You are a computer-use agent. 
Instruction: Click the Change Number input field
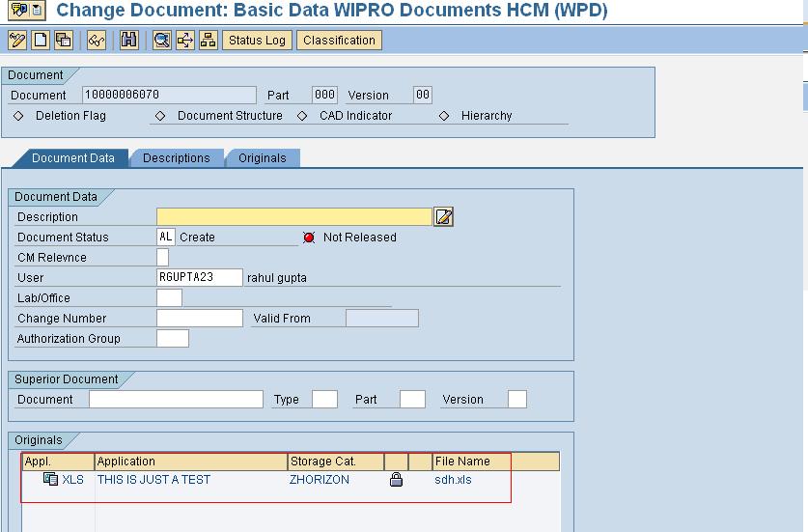tap(200, 318)
